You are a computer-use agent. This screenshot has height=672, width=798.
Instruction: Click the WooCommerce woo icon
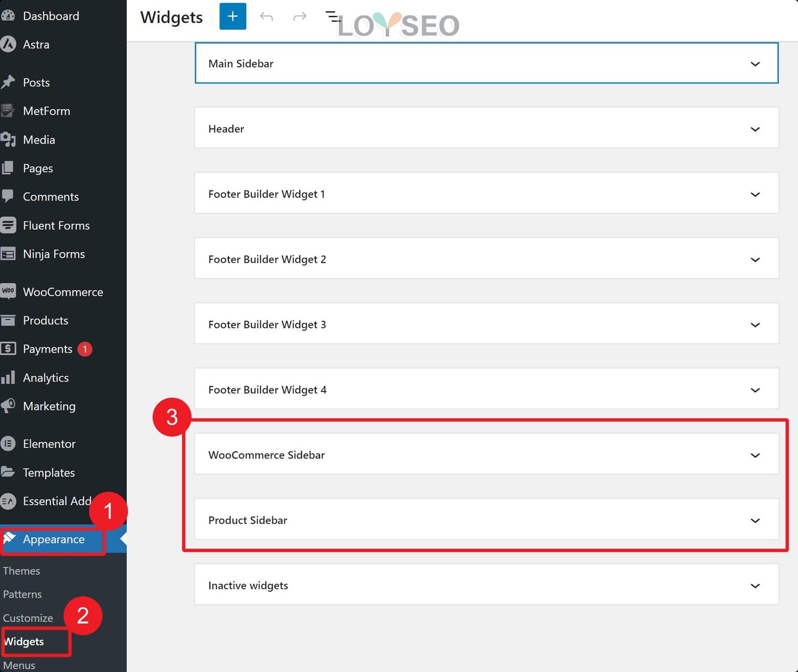click(7, 291)
